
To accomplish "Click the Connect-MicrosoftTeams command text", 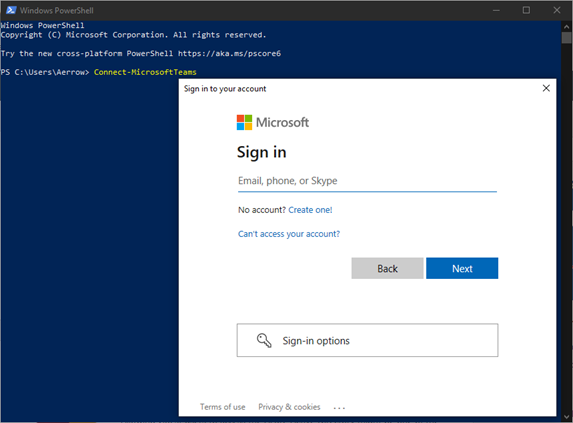I will tap(145, 72).
